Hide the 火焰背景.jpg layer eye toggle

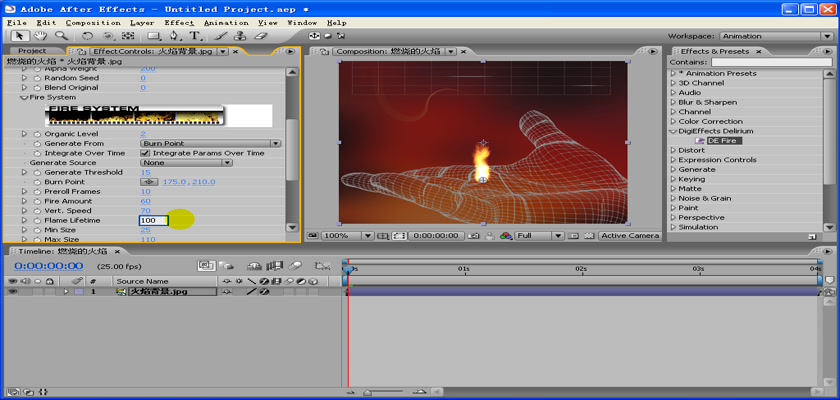click(12, 292)
